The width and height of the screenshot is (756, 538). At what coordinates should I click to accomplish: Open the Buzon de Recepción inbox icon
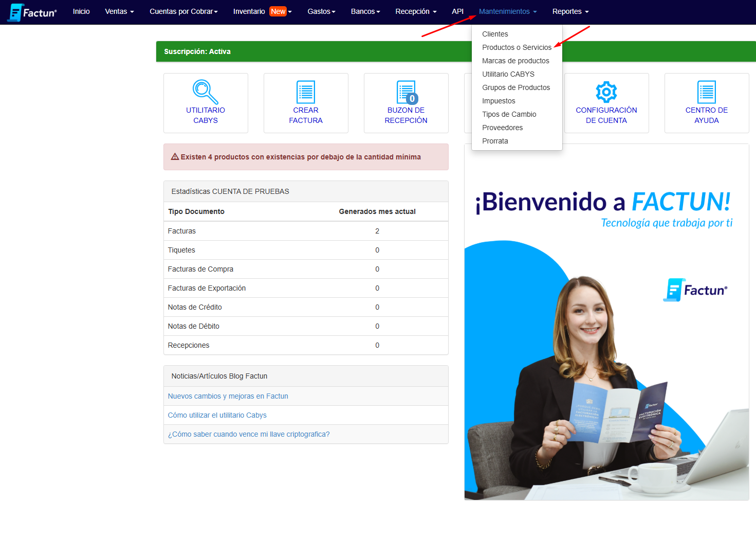click(x=407, y=92)
